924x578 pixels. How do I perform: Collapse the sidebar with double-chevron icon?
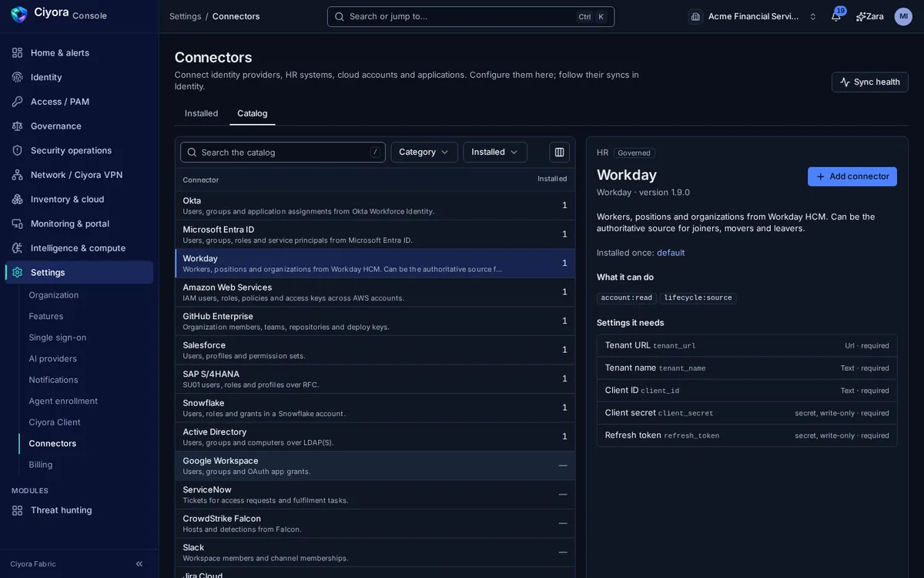(139, 564)
